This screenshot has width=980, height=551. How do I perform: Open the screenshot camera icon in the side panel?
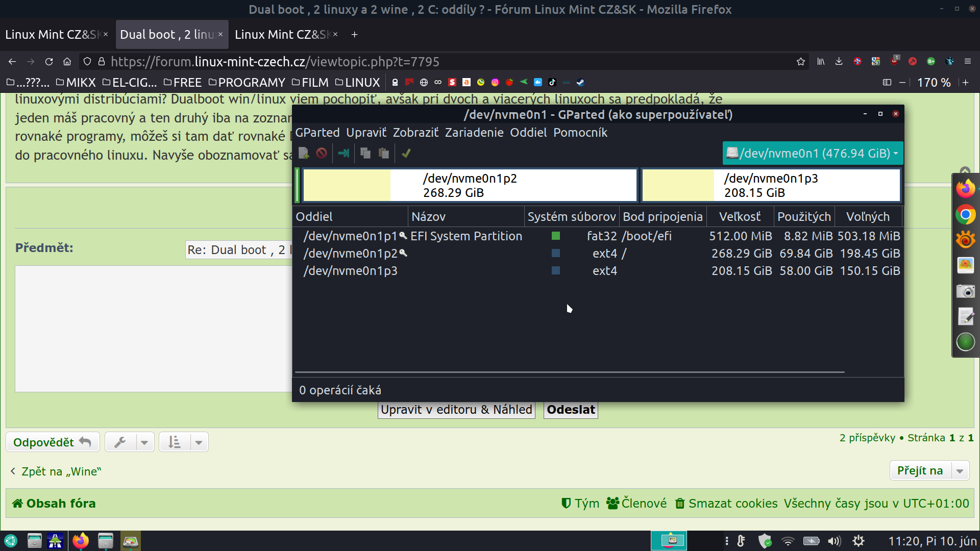tap(965, 291)
